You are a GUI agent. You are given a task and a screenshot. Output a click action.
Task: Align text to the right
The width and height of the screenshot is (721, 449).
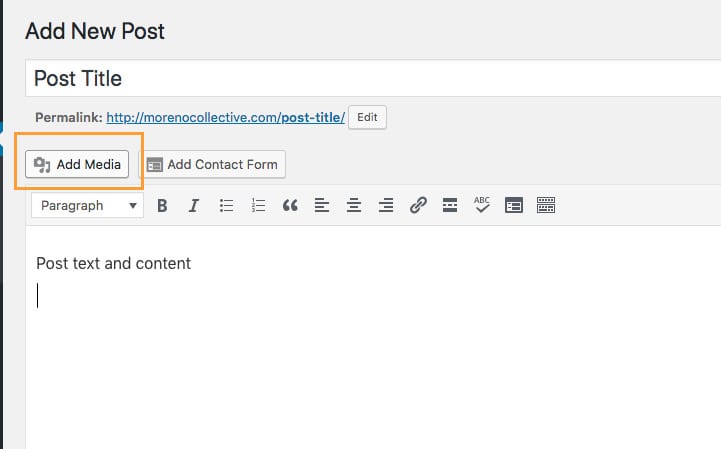pyautogui.click(x=386, y=205)
